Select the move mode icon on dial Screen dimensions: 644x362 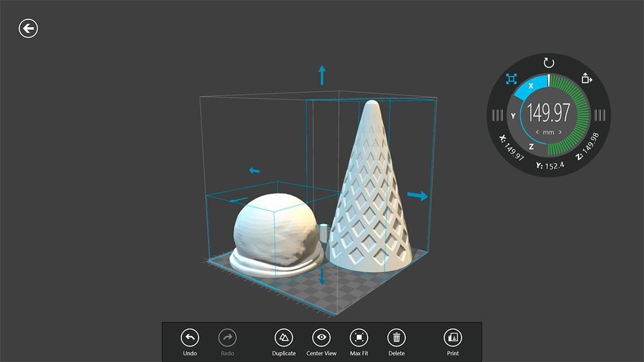[x=587, y=79]
